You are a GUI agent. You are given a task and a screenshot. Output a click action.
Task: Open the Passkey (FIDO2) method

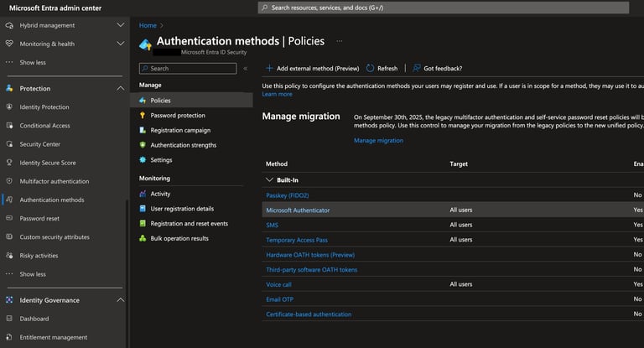[288, 195]
